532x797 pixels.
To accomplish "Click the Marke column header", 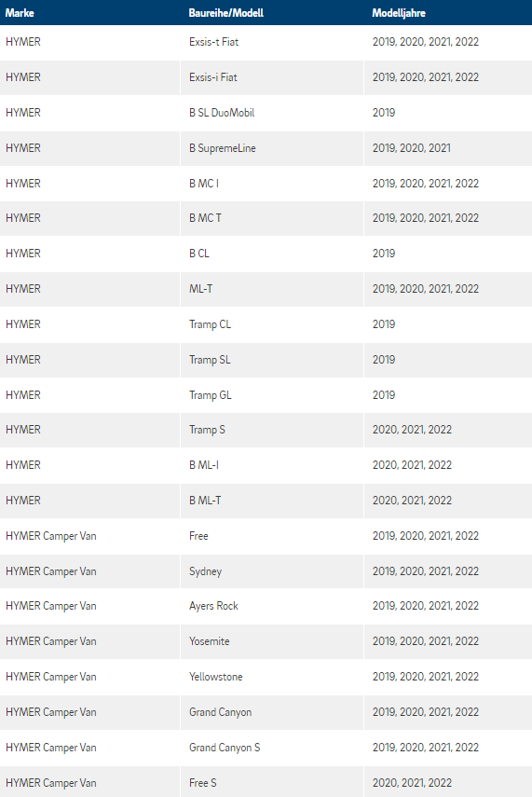I will pos(20,13).
